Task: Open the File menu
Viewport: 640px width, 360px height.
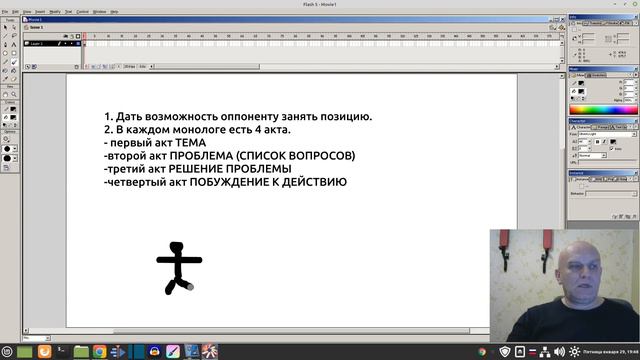Action: pos(5,12)
